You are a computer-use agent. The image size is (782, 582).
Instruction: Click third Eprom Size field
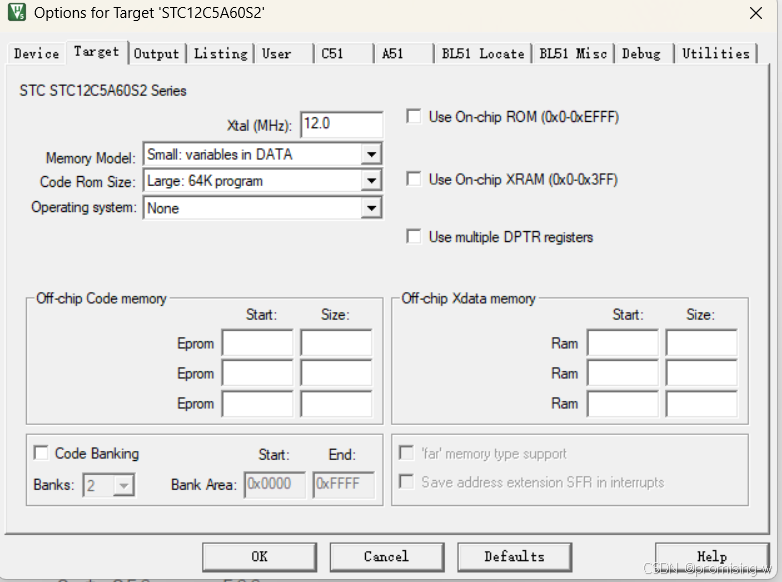click(x=336, y=403)
